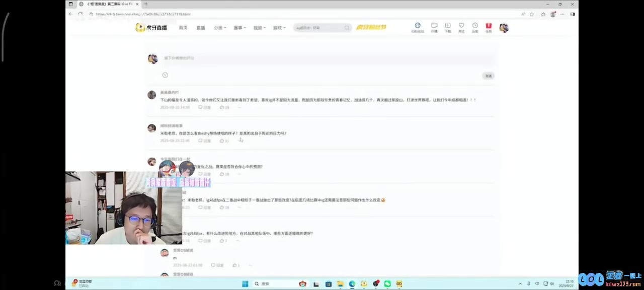The height and width of the screenshot is (290, 644).
Task: Click avatar beside the theshy question comment
Action: tap(151, 128)
